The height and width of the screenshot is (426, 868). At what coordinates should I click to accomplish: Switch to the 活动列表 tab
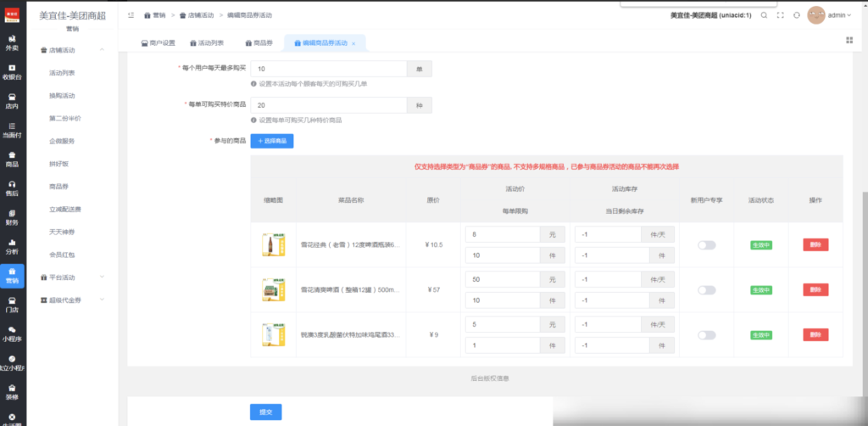pos(207,43)
